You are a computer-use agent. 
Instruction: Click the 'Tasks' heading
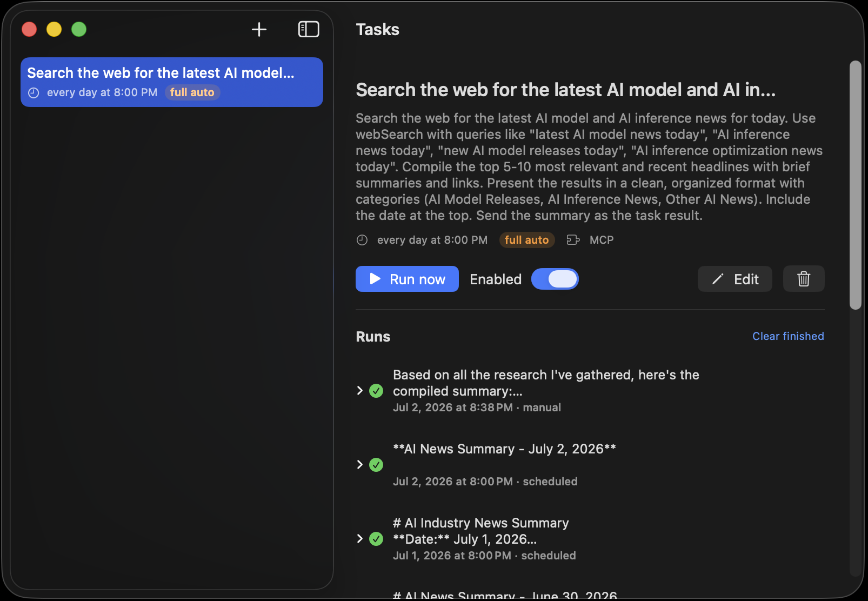point(377,29)
